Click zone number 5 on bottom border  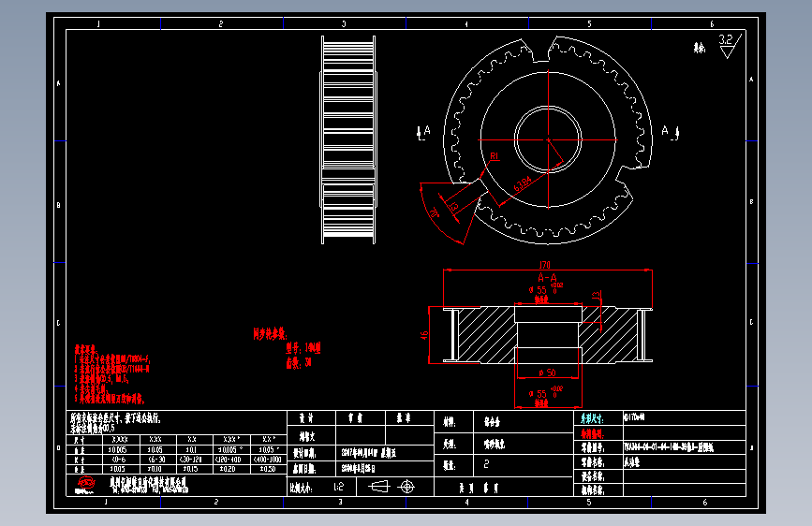coord(589,502)
